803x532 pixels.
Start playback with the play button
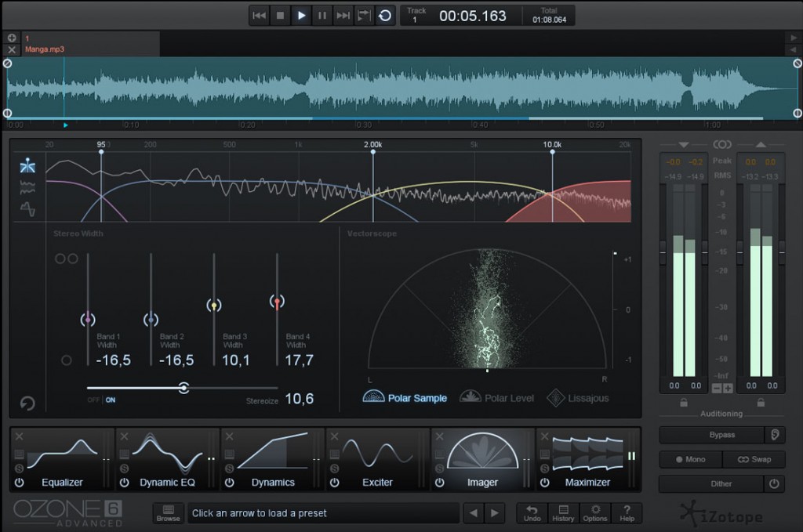pyautogui.click(x=301, y=16)
